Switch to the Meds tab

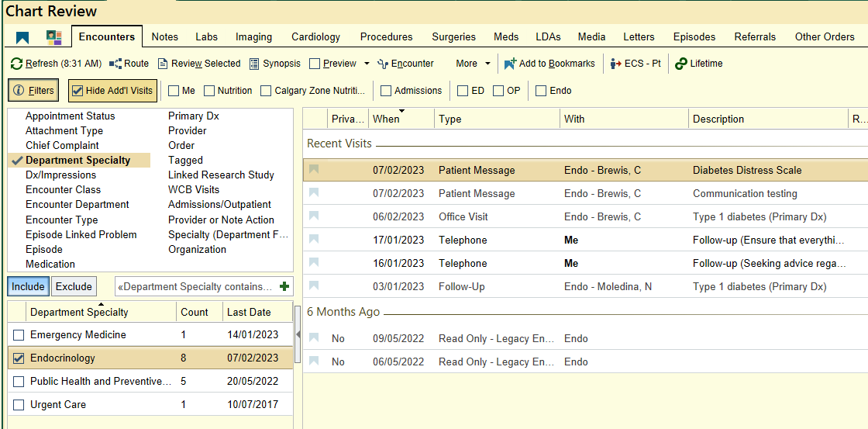[506, 37]
